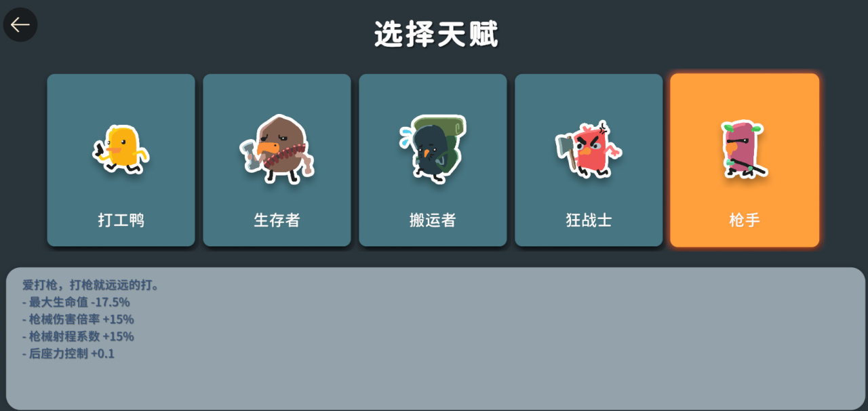Select the 打工鸭 talent label

click(x=121, y=220)
